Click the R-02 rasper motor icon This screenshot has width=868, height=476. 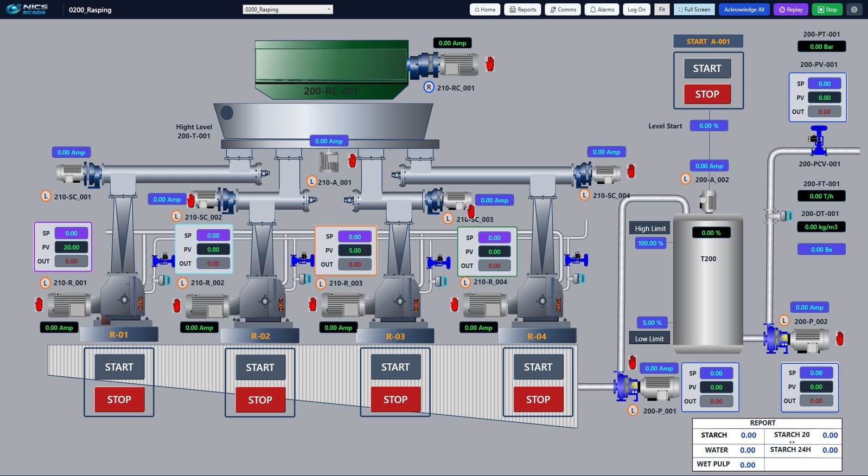point(207,306)
